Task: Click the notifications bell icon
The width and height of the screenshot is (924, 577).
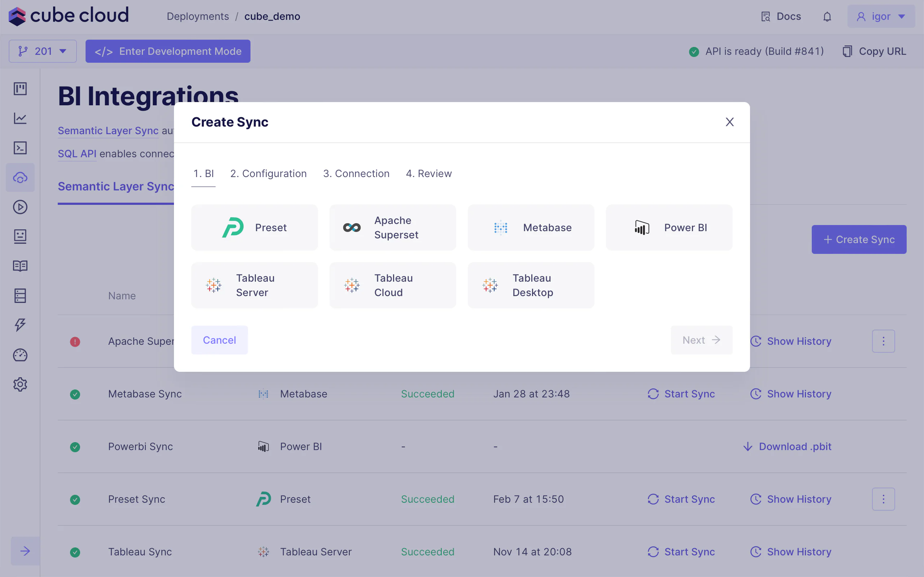Action: (827, 17)
